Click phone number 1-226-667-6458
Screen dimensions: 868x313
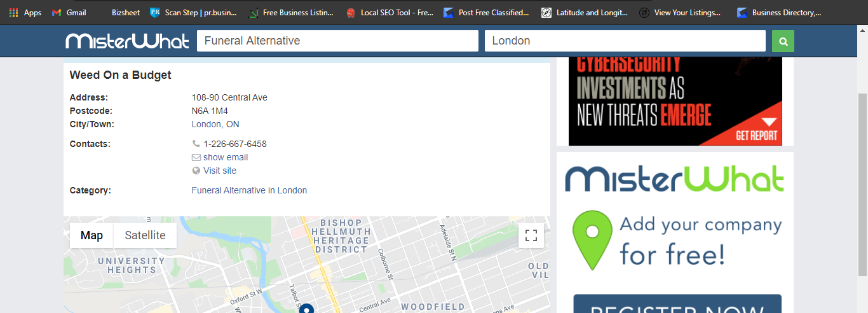pyautogui.click(x=235, y=144)
